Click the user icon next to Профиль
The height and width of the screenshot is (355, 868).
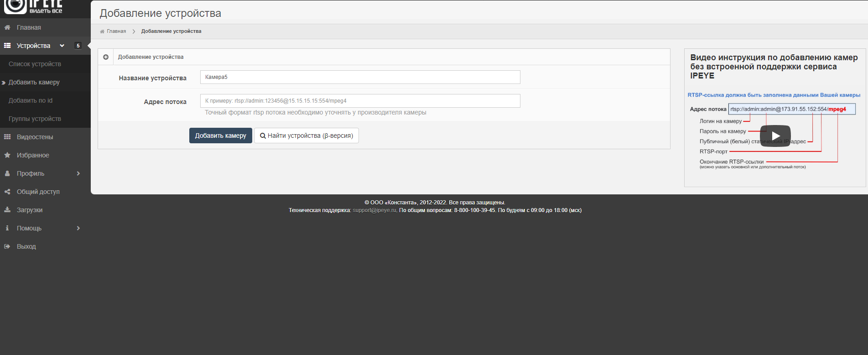pyautogui.click(x=7, y=173)
